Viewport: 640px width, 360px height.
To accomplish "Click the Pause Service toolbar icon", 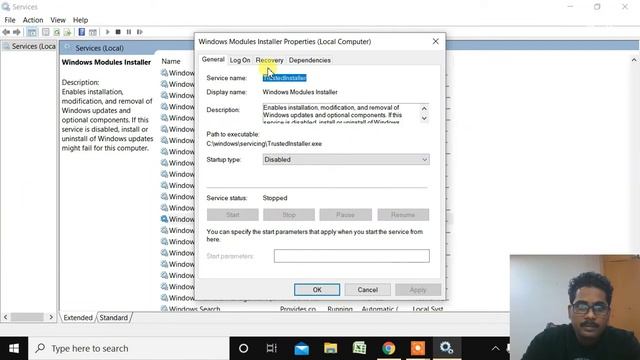I will (129, 32).
